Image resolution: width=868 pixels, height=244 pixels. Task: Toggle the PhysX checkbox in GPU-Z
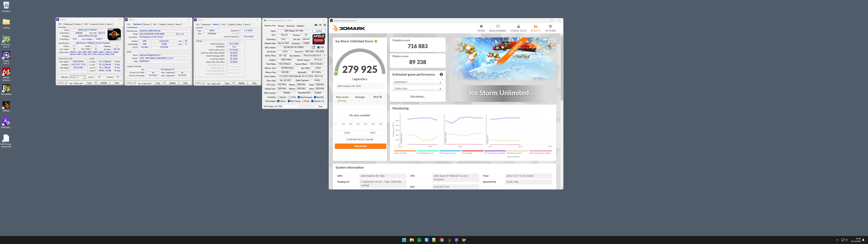(x=303, y=101)
